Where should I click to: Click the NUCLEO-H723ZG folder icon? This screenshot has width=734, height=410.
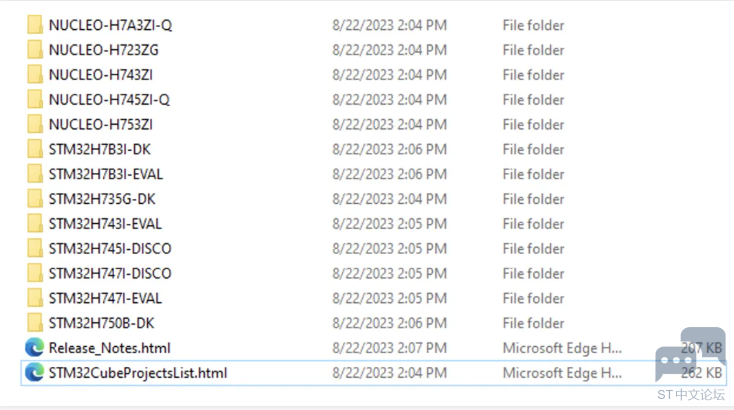(35, 50)
